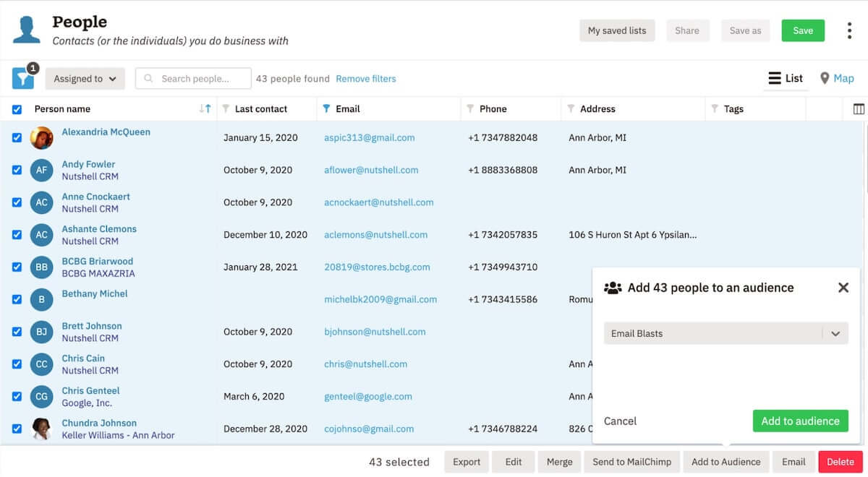Switch to the Map view
This screenshot has height=477, width=868.
pyautogui.click(x=837, y=78)
